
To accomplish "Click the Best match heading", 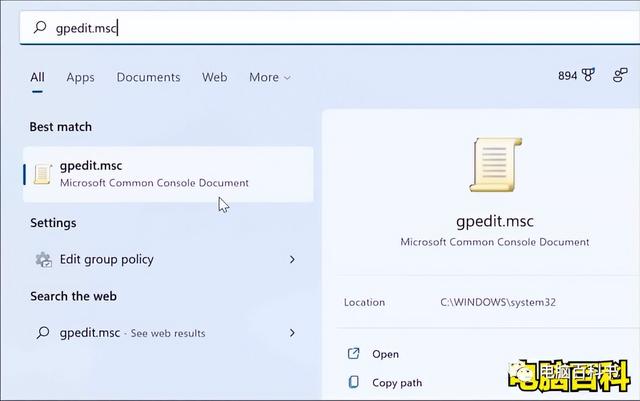I will click(60, 127).
